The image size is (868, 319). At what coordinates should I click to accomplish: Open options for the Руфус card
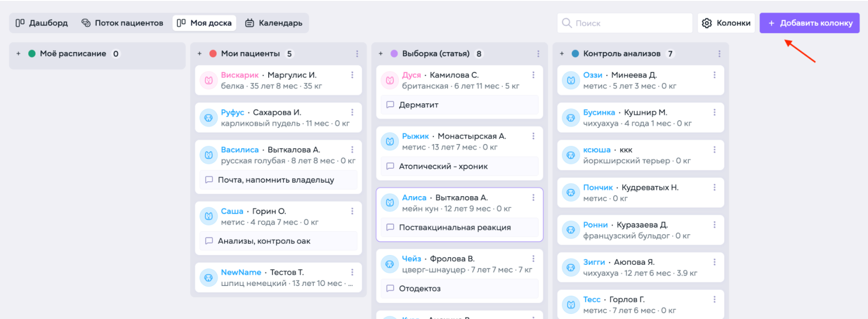click(x=352, y=112)
